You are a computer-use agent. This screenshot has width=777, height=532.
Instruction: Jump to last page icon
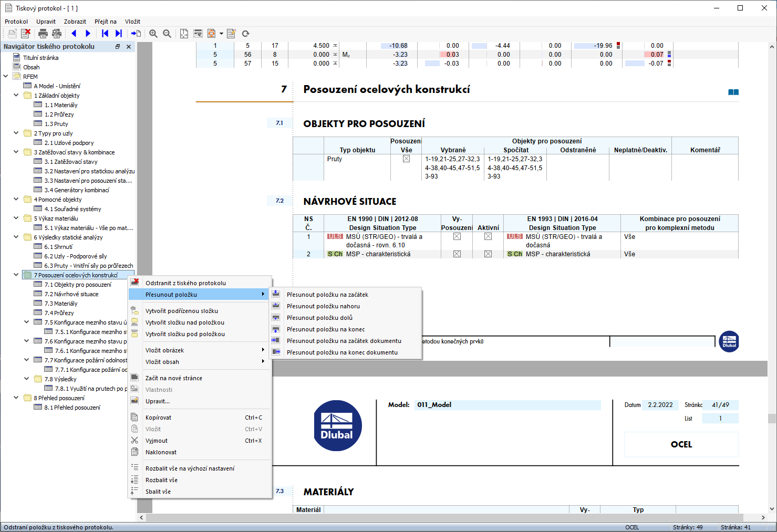119,34
